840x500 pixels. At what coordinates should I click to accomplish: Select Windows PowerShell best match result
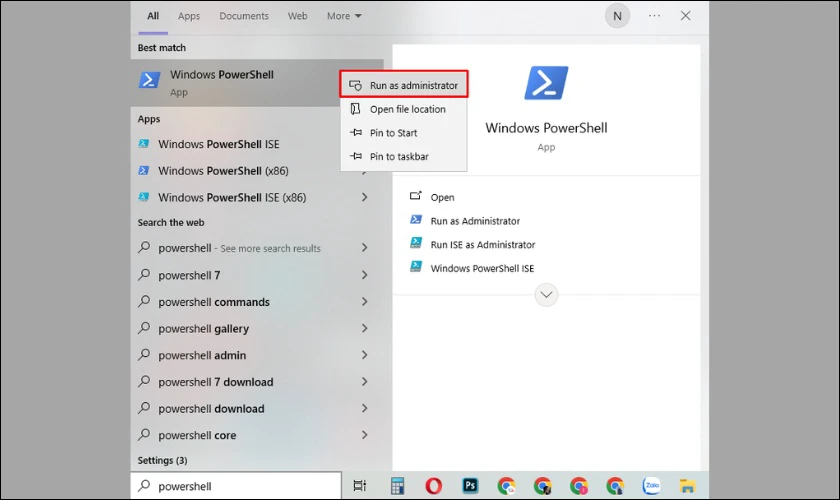(257, 83)
